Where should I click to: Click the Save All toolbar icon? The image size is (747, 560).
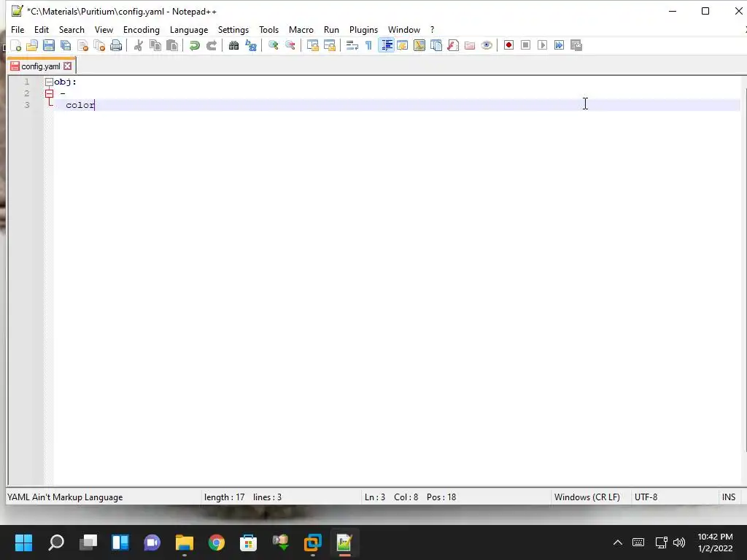[66, 46]
